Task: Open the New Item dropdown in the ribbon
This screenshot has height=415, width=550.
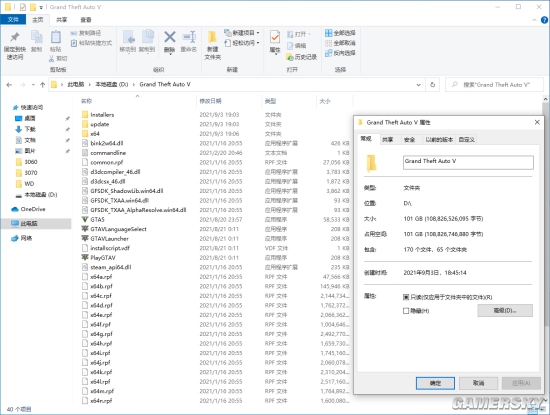Action: 242,33
